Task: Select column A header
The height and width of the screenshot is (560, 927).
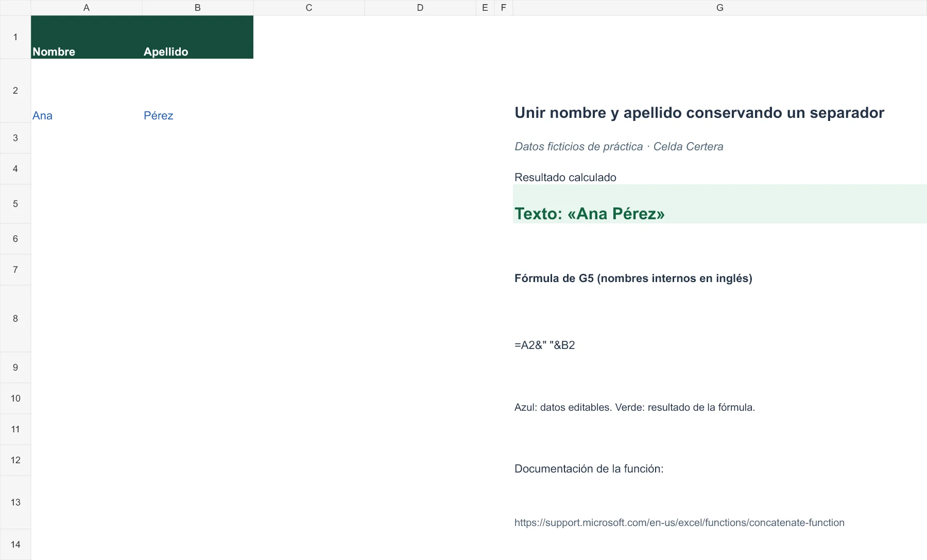Action: point(87,8)
